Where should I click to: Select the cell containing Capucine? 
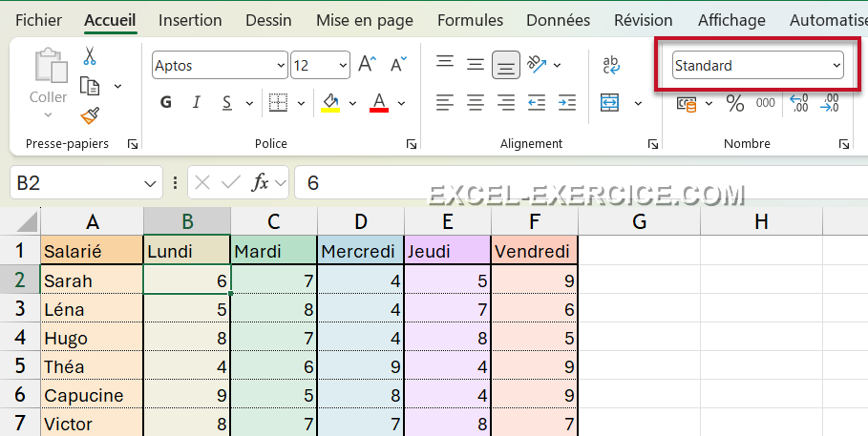coord(92,395)
